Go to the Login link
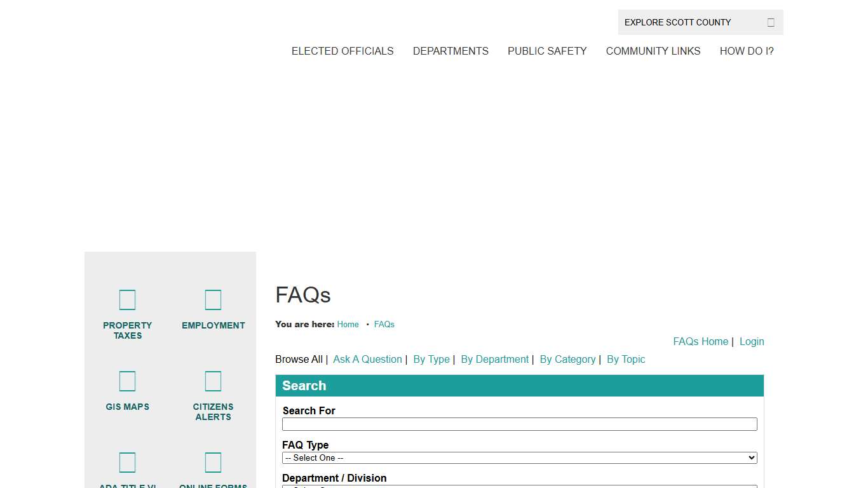868x488 pixels. (751, 341)
